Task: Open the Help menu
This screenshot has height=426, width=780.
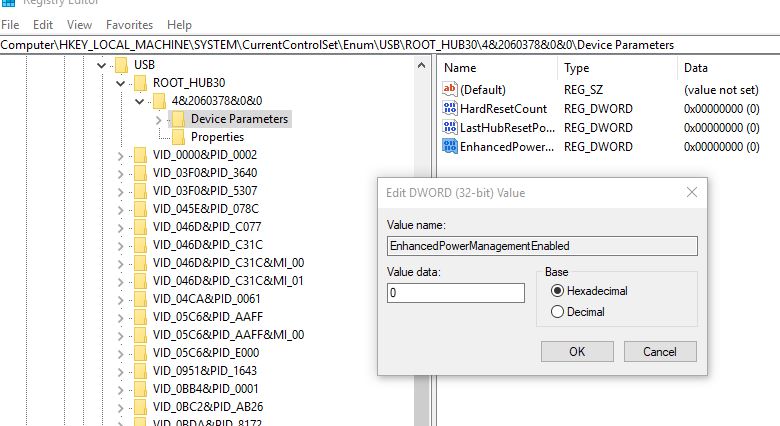Action: click(179, 24)
